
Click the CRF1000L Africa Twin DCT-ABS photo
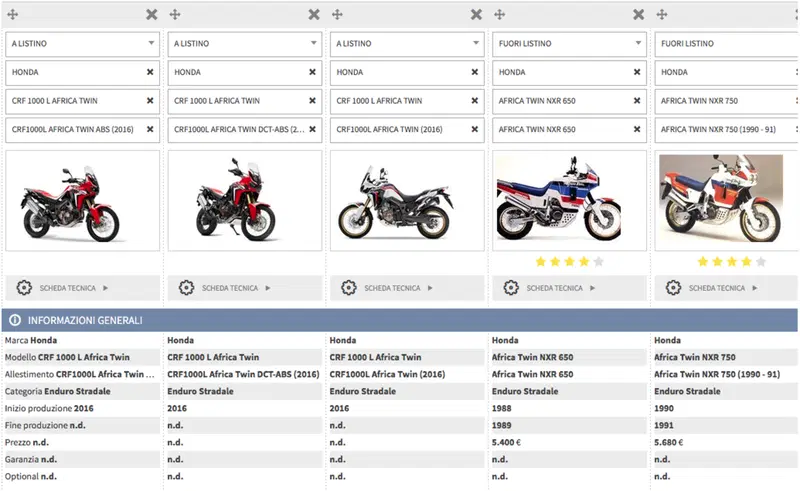coord(244,201)
